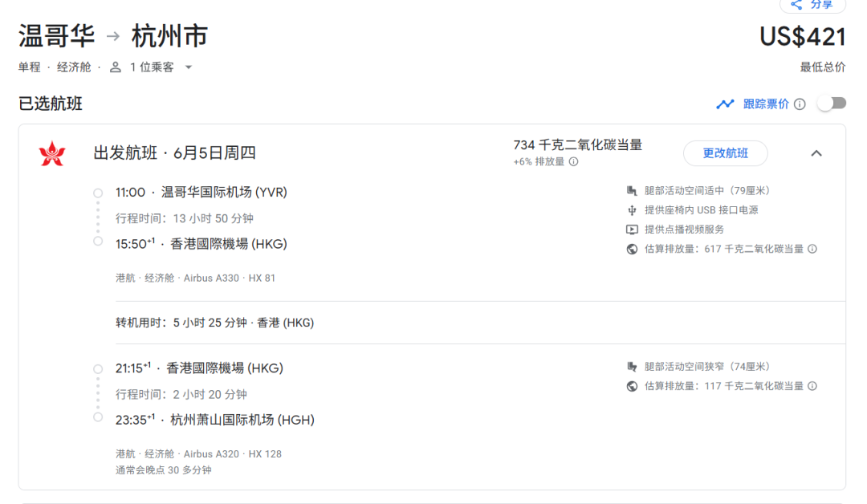Open the 经济舱 cabin class selector

74,67
